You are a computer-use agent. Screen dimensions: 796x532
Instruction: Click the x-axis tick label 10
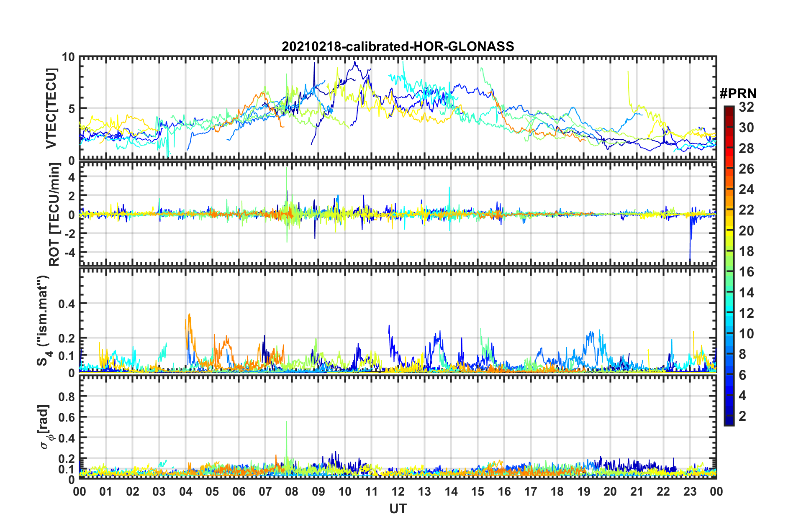coord(345,491)
